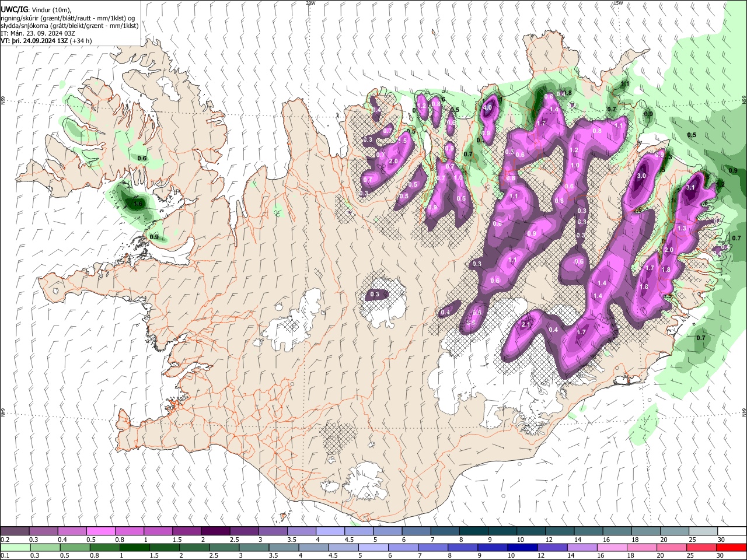747x560 pixels.
Task: Select the '3.0' snowfall value in the east
Action: coord(641,176)
